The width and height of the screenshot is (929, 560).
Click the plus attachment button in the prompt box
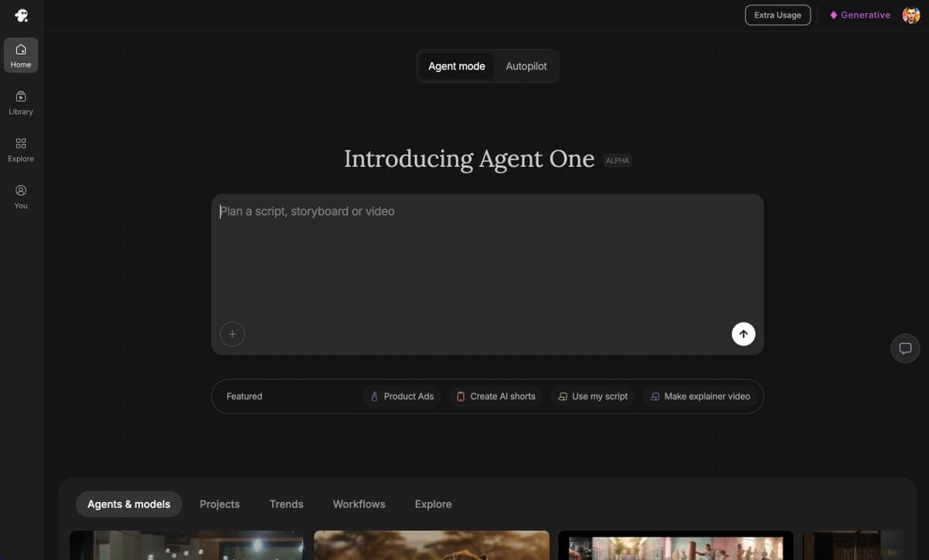(x=232, y=334)
